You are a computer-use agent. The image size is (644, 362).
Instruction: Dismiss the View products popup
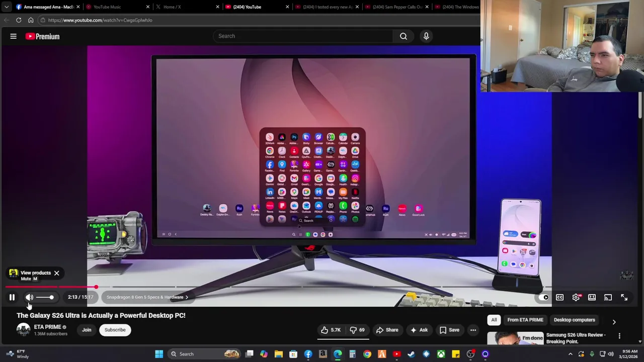(56, 273)
